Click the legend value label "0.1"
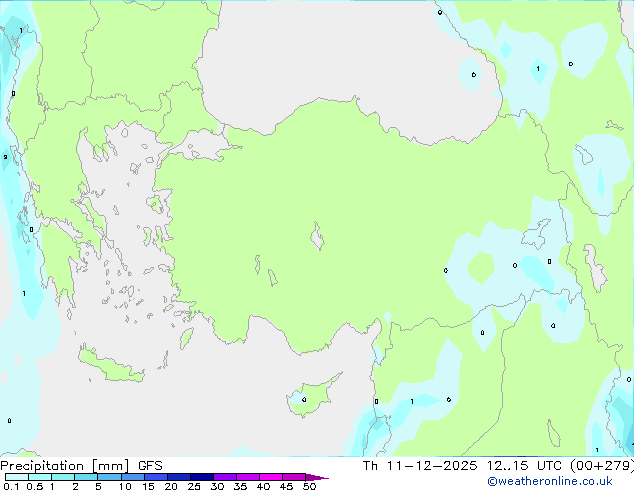Screen dimensions: 634x490 point(11,486)
